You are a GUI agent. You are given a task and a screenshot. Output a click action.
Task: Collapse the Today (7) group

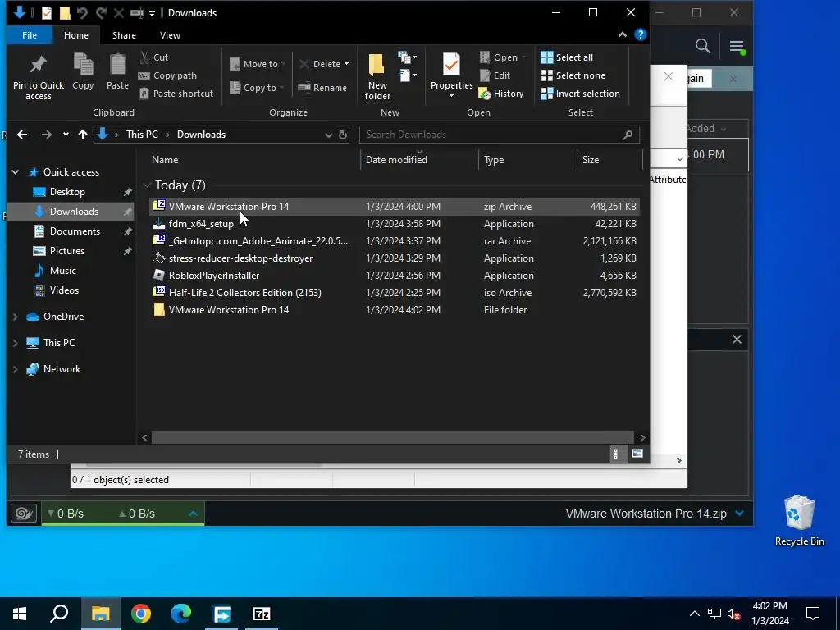point(147,185)
